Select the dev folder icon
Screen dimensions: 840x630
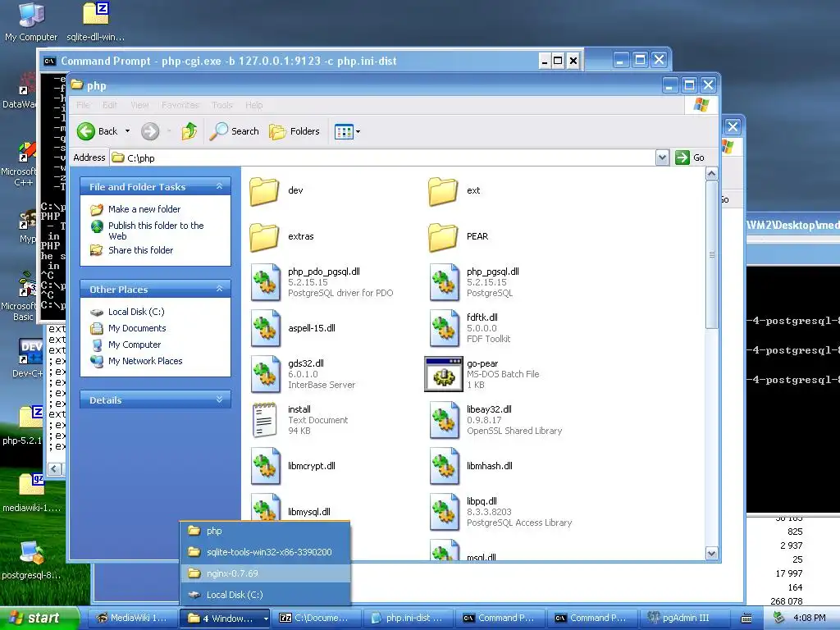265,191
